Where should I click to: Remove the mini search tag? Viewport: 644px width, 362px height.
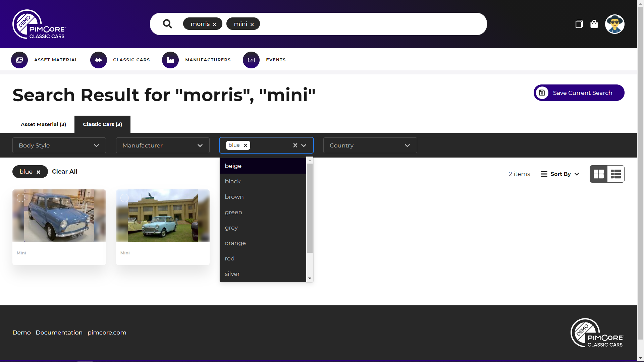point(252,24)
